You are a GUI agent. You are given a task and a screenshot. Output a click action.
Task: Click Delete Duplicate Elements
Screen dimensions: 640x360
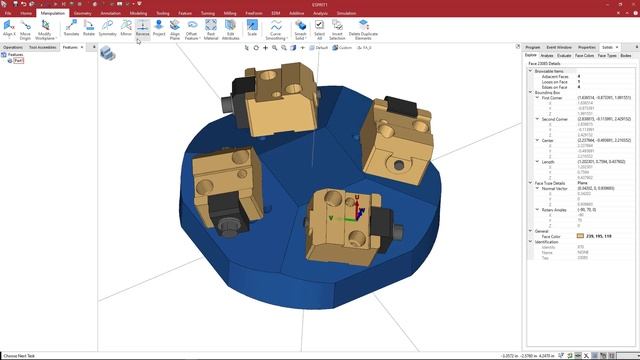pos(363,29)
